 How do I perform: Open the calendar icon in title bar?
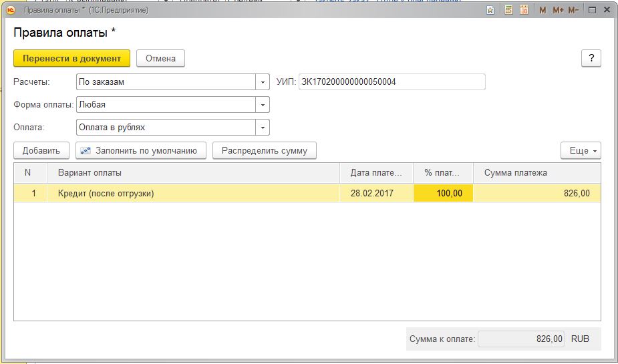pyautogui.click(x=524, y=10)
